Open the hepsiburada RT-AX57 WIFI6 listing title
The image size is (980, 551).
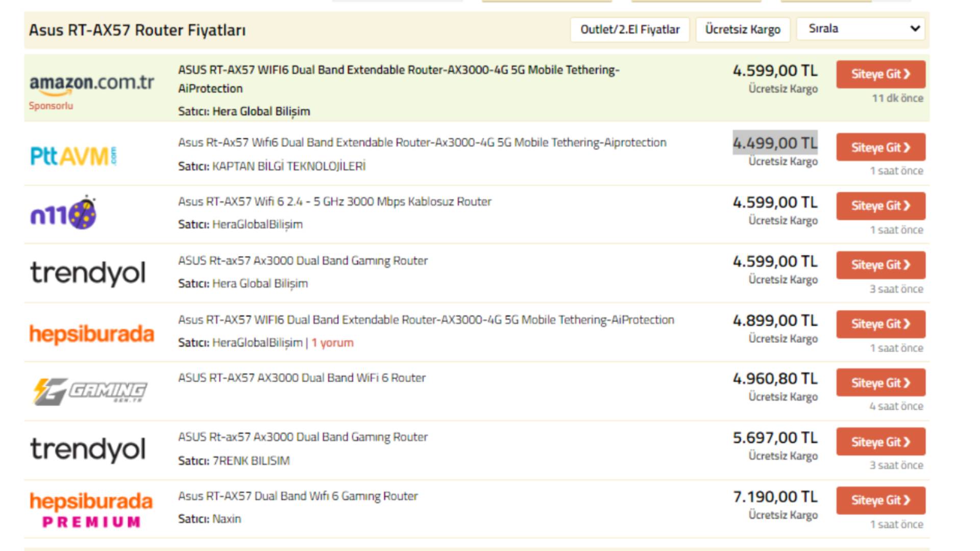tap(426, 320)
